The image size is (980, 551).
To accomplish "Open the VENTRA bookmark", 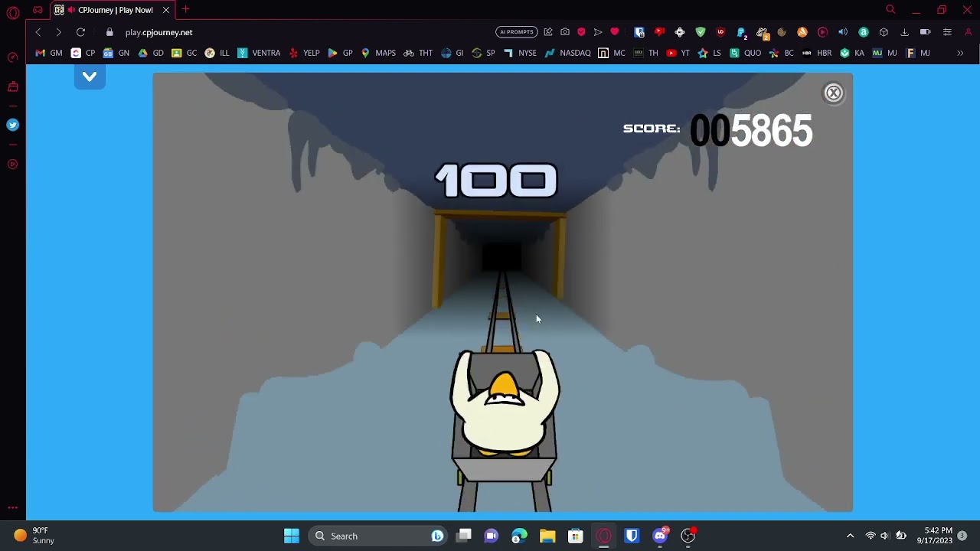I will [259, 53].
